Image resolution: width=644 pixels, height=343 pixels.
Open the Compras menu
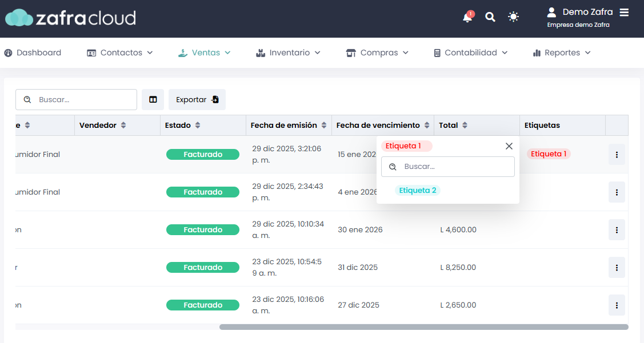click(x=378, y=53)
